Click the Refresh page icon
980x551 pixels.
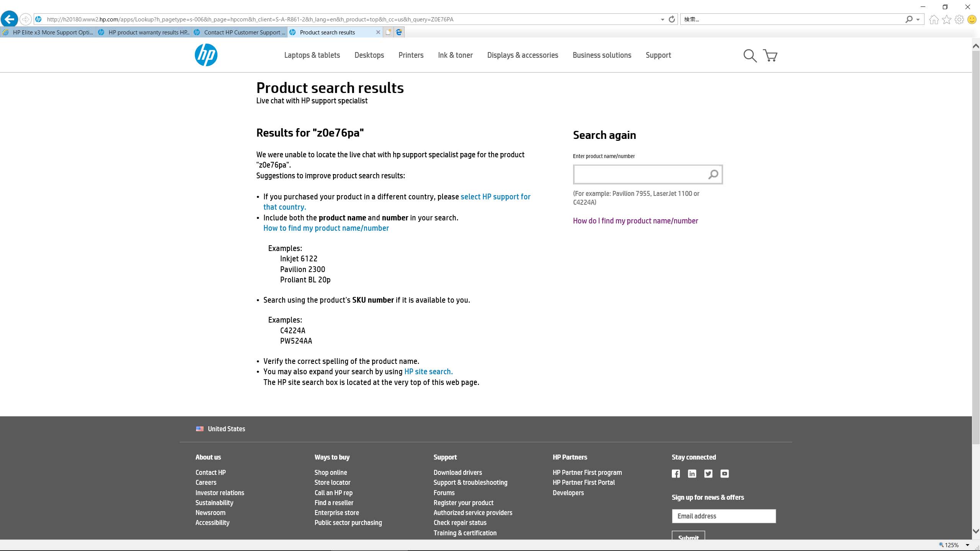point(672,19)
